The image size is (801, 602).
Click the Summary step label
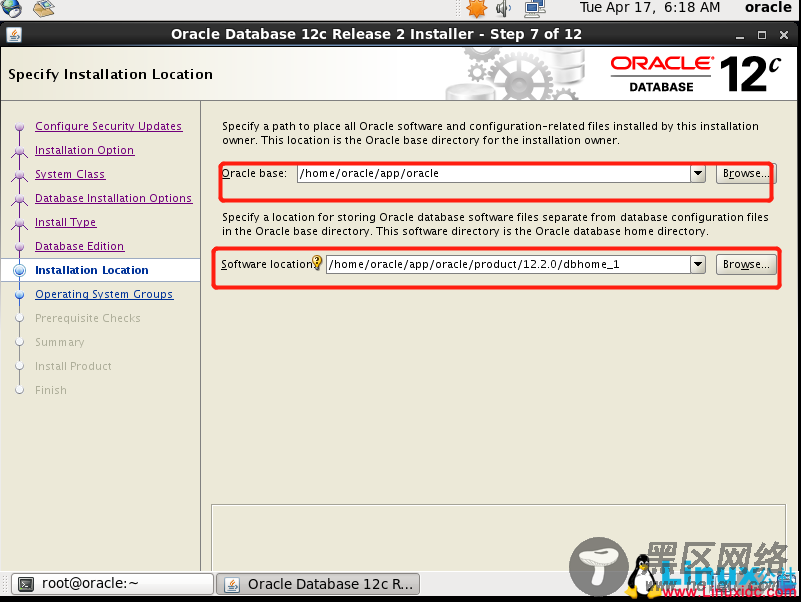pyautogui.click(x=59, y=342)
